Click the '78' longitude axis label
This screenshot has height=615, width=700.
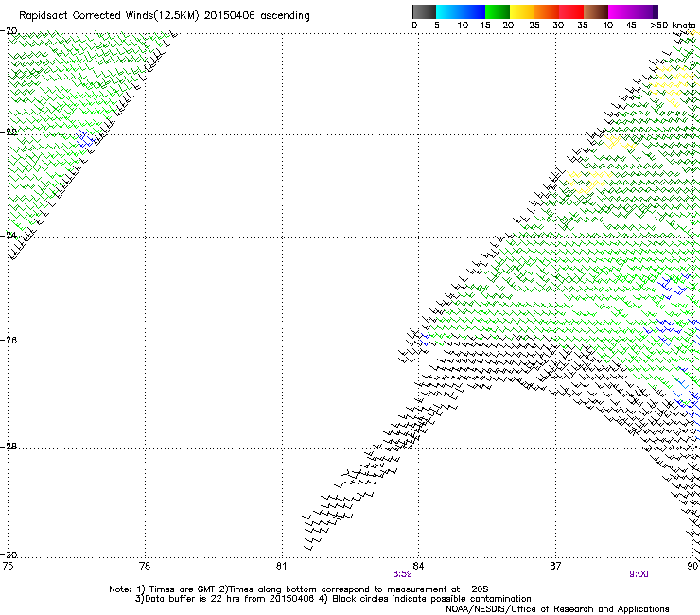(x=145, y=566)
